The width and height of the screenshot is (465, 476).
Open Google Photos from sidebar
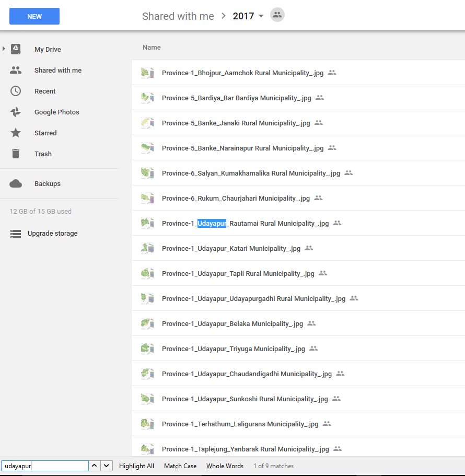coord(57,112)
